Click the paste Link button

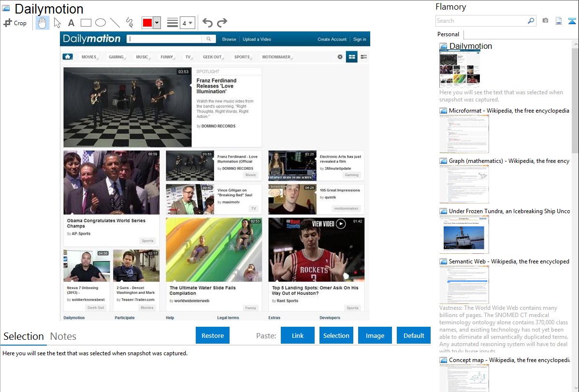(298, 335)
